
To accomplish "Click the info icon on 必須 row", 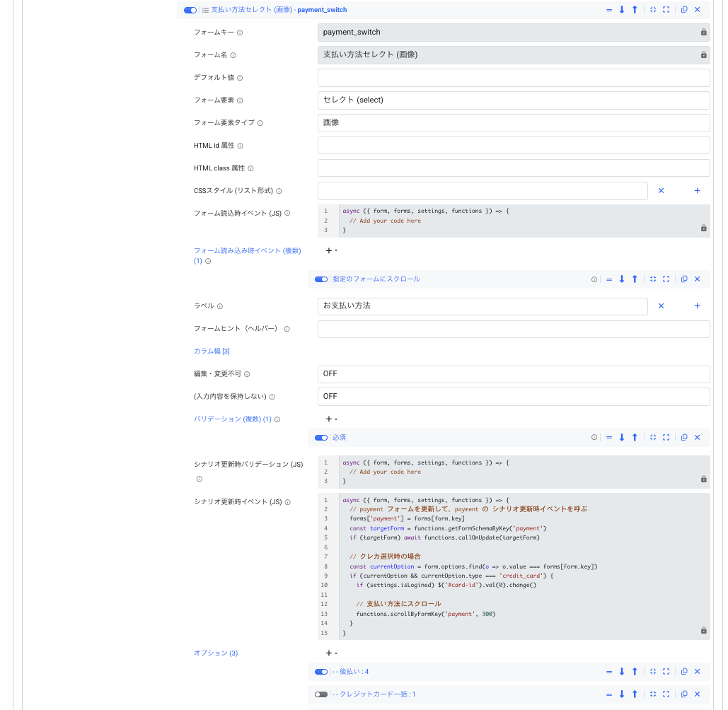I will 594,438.
